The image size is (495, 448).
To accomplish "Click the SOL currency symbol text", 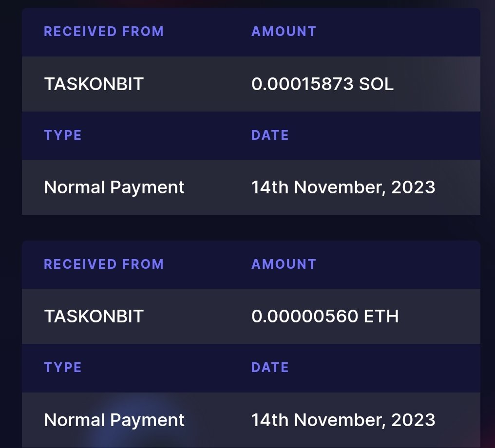I will [376, 84].
